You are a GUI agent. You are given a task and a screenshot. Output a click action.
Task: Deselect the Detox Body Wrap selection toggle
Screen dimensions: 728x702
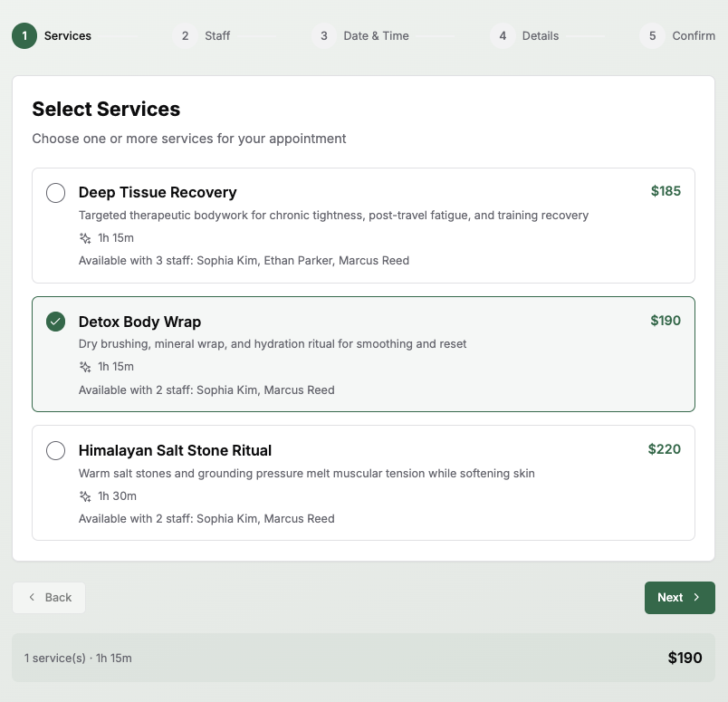pyautogui.click(x=55, y=321)
